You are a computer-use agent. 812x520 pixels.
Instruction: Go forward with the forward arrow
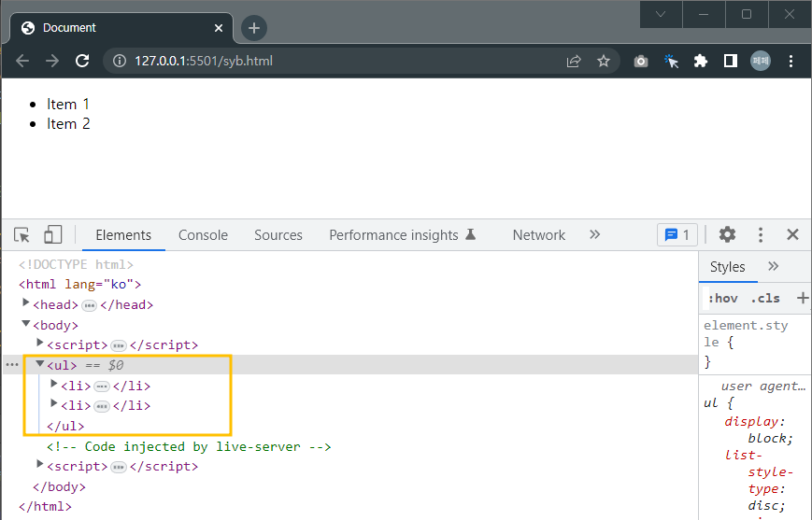coord(51,61)
